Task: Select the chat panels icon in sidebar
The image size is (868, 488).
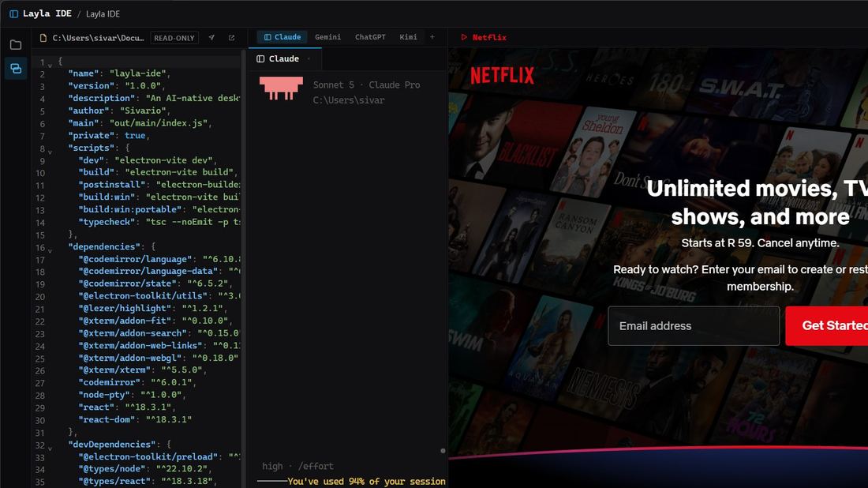Action: [16, 69]
